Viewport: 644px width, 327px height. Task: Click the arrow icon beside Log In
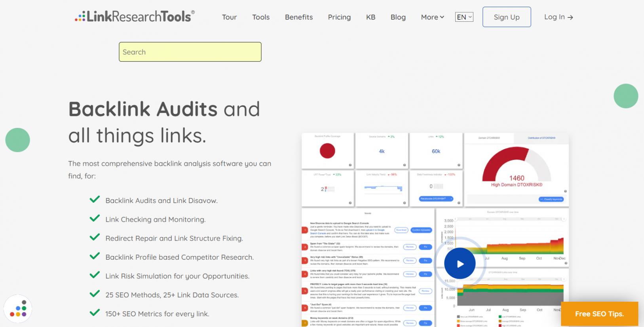click(x=570, y=17)
